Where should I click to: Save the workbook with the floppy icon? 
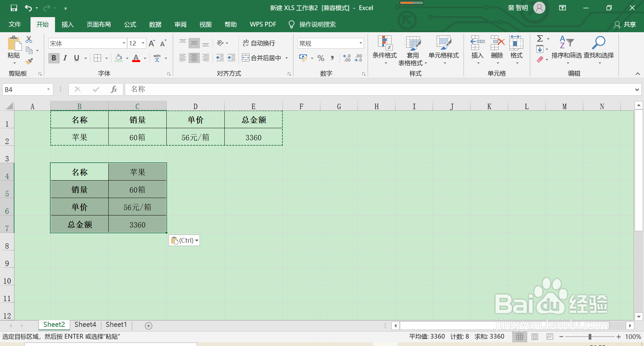[x=14, y=8]
